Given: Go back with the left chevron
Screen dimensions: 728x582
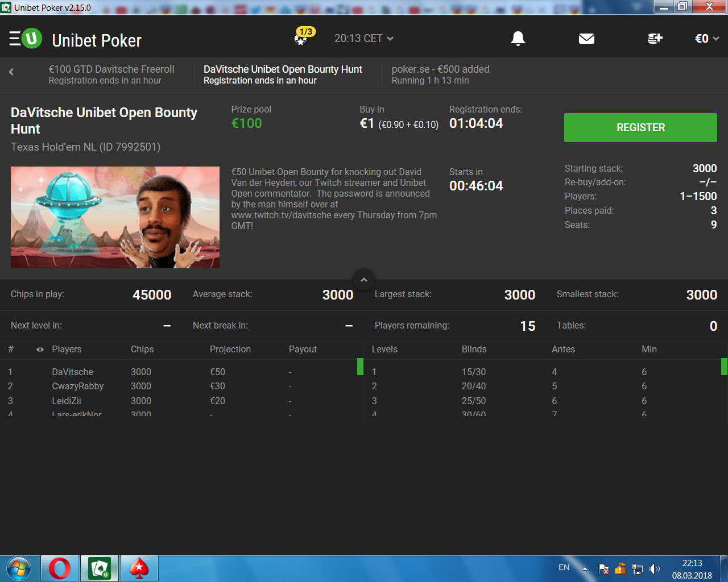Looking at the screenshot, I should (11, 72).
